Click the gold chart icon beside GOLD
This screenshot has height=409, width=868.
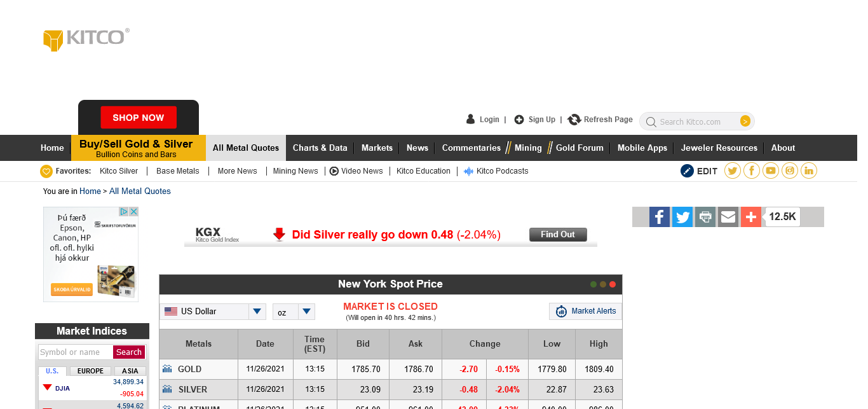coord(167,369)
